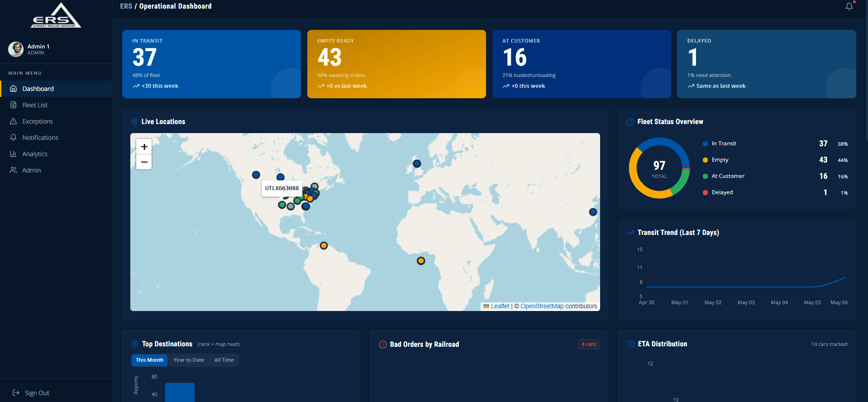Click the Sign Out label
This screenshot has width=868, height=402.
(37, 393)
